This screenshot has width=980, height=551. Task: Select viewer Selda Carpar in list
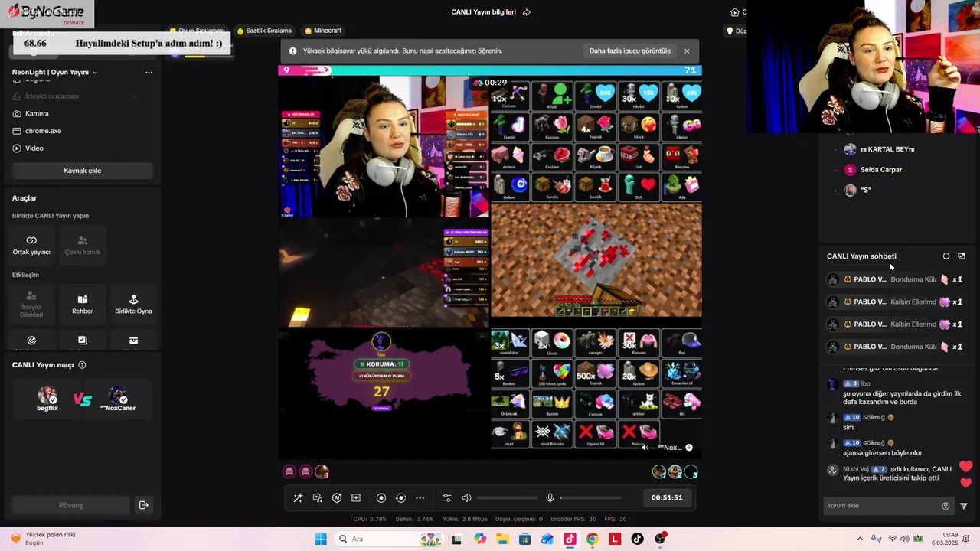(872, 170)
